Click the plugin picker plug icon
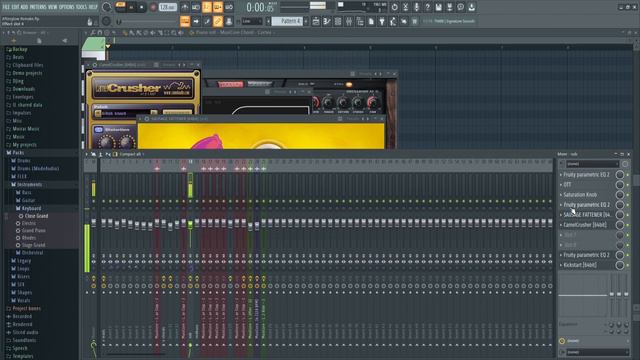 click(x=382, y=21)
